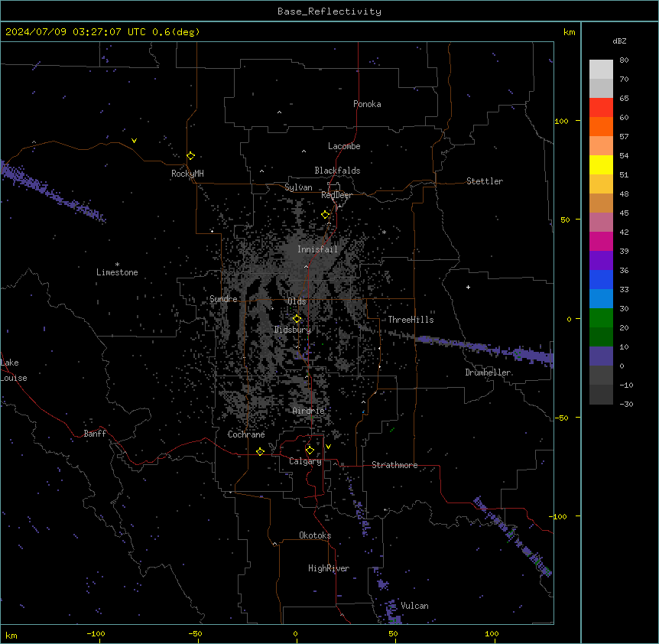
Task: Click the Airdrie city label
Action: tap(309, 411)
